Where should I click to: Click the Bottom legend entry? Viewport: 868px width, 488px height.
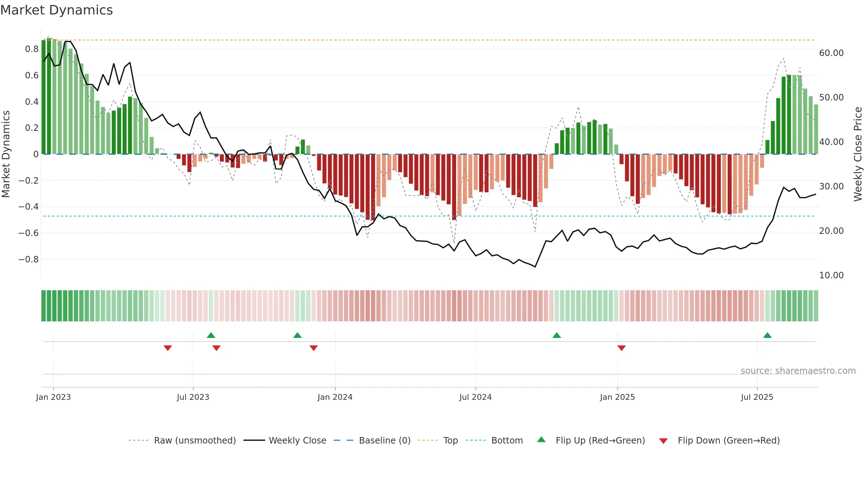pos(494,440)
